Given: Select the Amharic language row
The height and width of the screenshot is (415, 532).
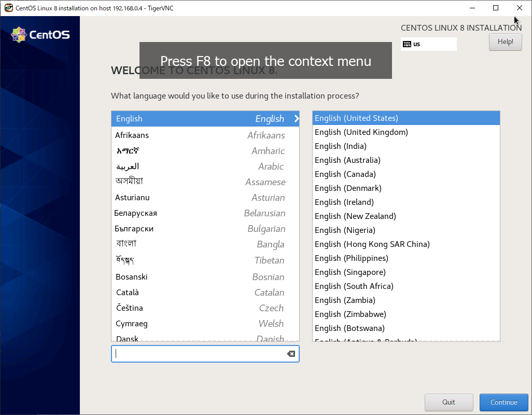Looking at the screenshot, I should coord(205,150).
